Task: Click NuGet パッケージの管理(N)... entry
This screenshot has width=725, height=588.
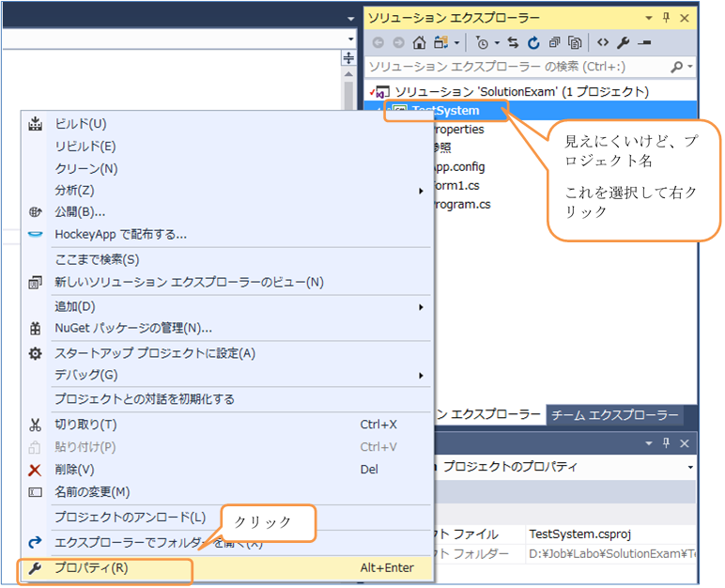Action: pyautogui.click(x=132, y=328)
